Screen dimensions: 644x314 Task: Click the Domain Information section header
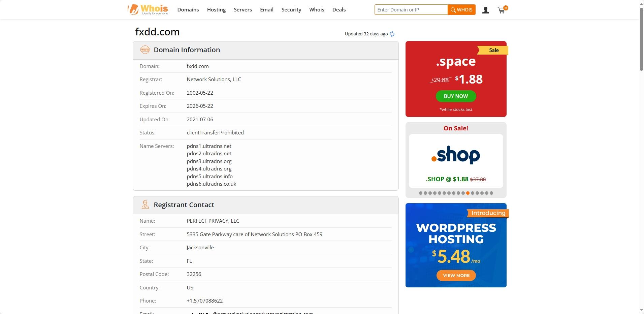[266, 50]
